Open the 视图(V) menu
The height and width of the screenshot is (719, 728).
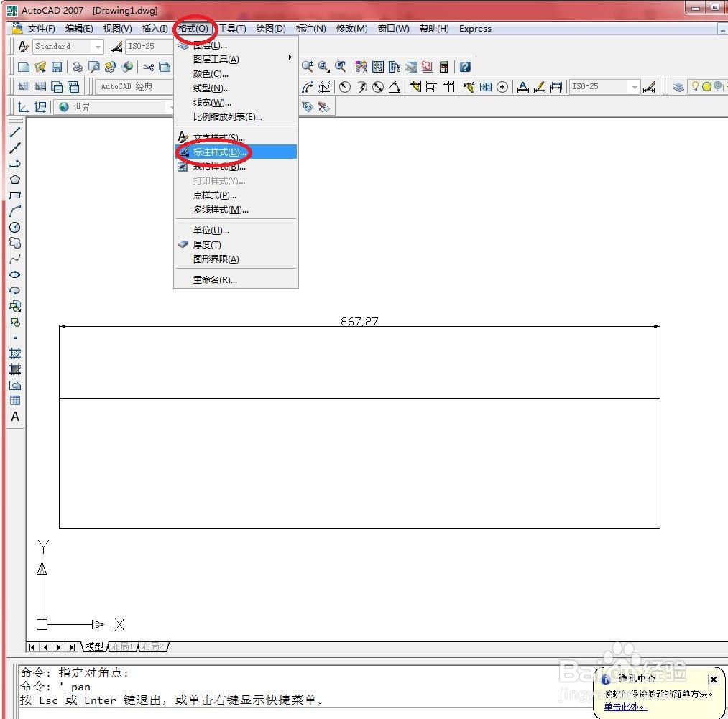117,29
